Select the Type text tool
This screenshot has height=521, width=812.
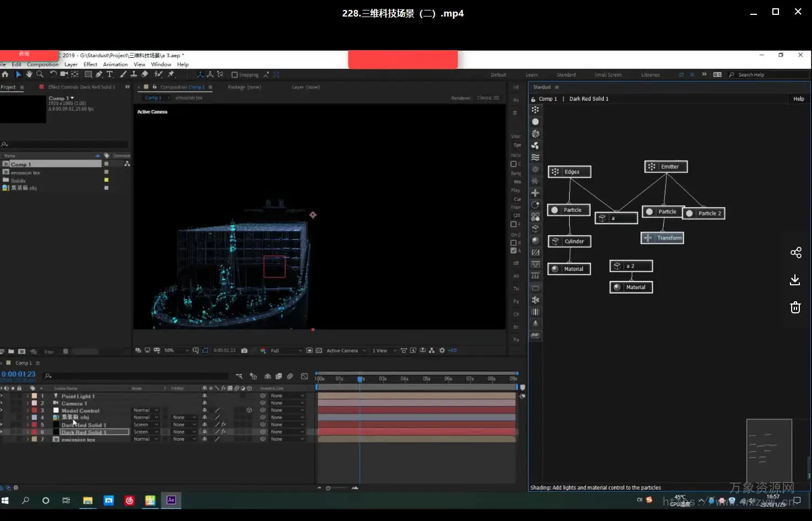pos(110,74)
